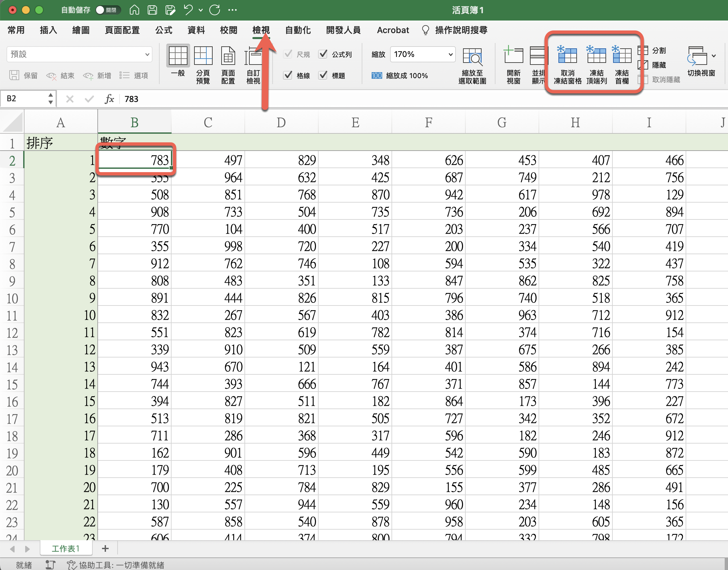Click the Freeze First Column (凍結首欄) icon
728x570 pixels.
(x=622, y=55)
